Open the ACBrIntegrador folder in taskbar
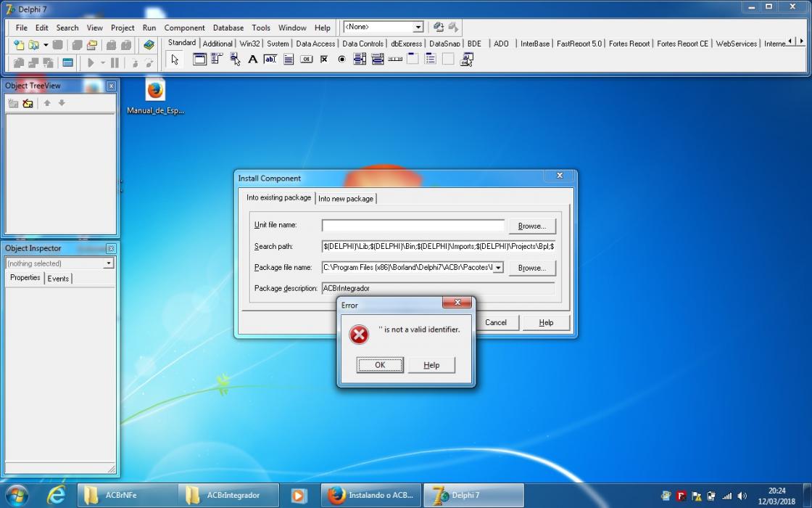Viewport: 812px width, 508px height. [x=228, y=495]
